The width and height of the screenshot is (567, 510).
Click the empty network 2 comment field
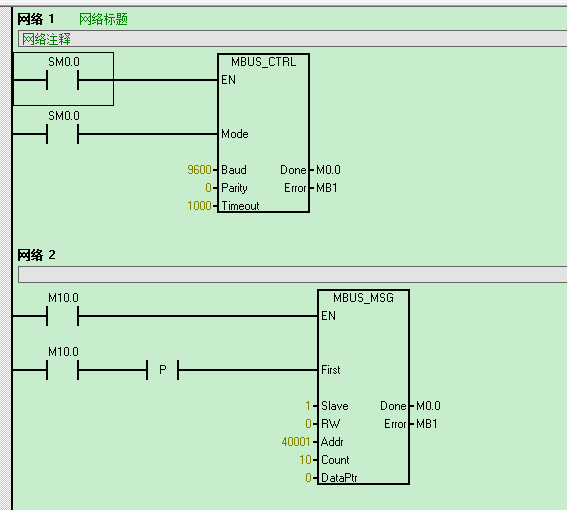pos(293,275)
